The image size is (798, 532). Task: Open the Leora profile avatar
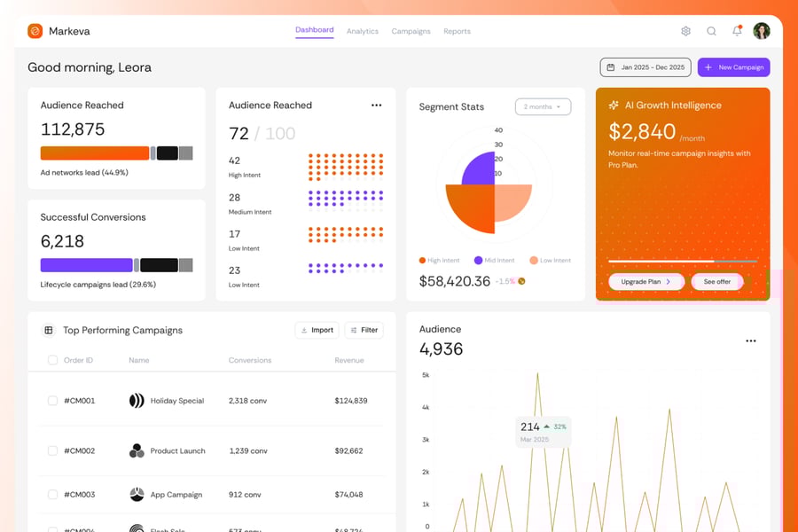pyautogui.click(x=762, y=31)
